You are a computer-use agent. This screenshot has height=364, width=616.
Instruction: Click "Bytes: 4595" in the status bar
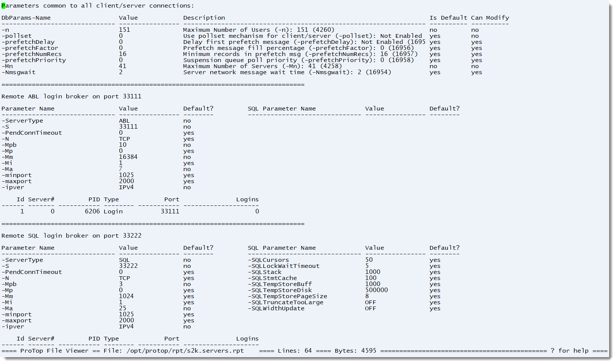pos(355,351)
